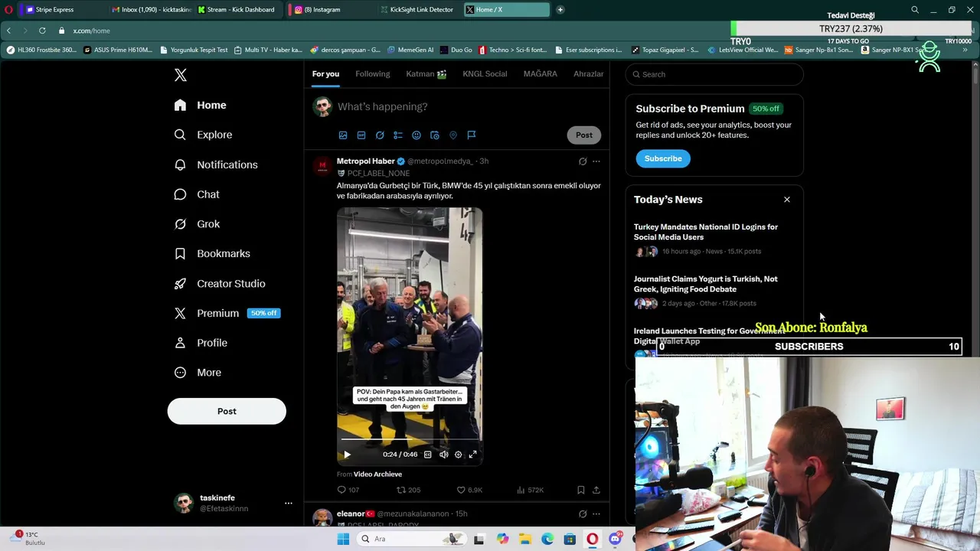Reload the page in browser

(x=42, y=31)
